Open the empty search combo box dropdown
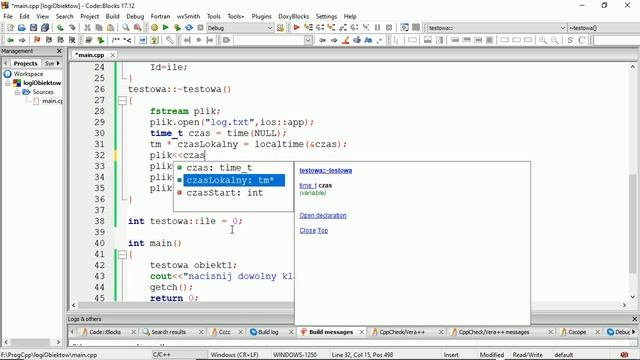Screen dimensions: 640x360 coord(308,40)
